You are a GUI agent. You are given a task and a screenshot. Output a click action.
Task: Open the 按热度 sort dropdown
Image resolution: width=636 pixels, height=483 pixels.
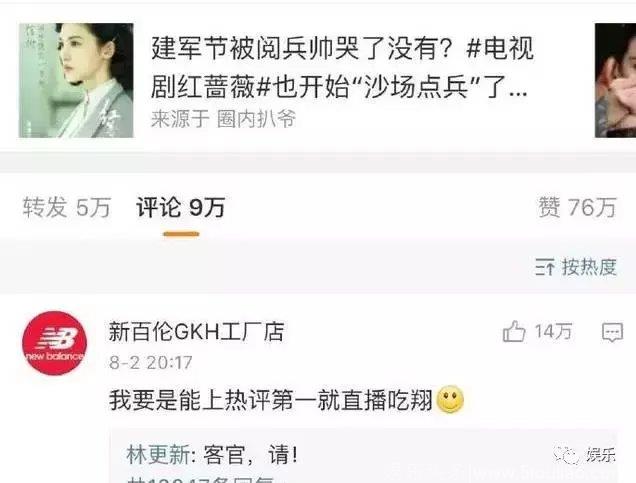(x=576, y=267)
